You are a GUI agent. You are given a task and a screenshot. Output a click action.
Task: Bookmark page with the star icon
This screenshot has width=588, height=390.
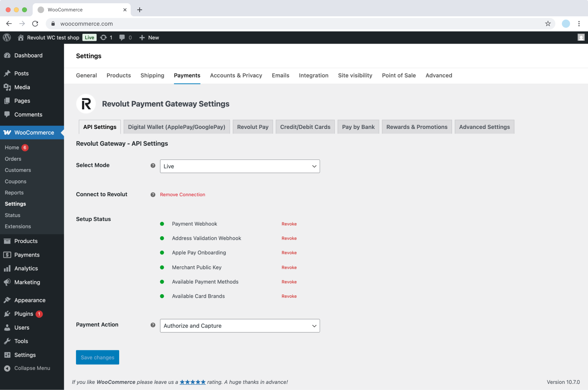point(548,24)
